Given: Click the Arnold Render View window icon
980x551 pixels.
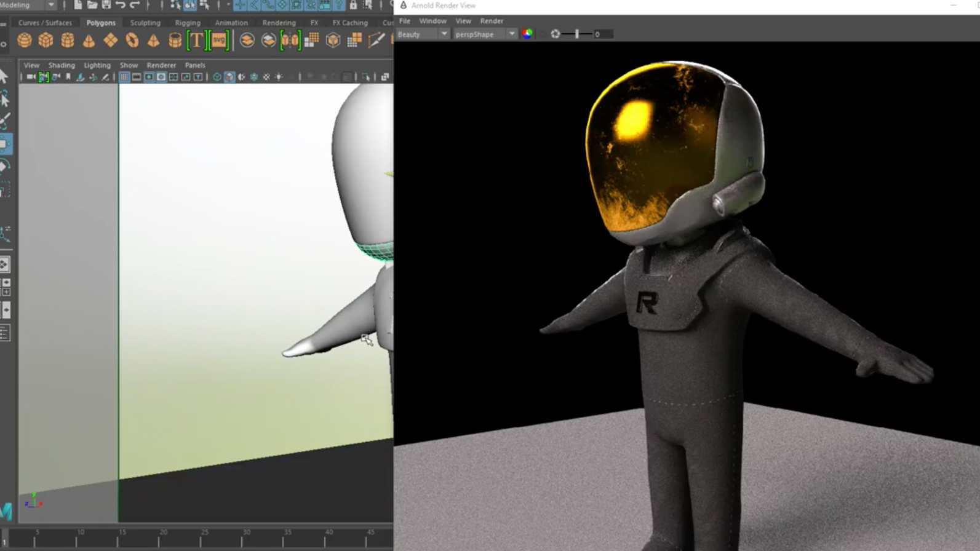Looking at the screenshot, I should 404,6.
